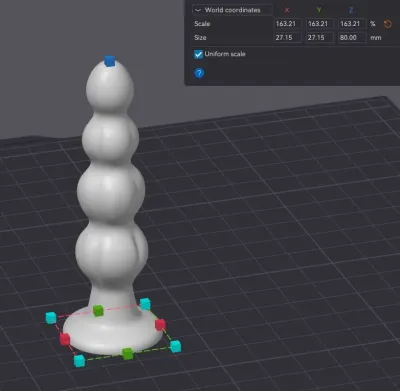Click the Scale Y percentage field

point(320,24)
